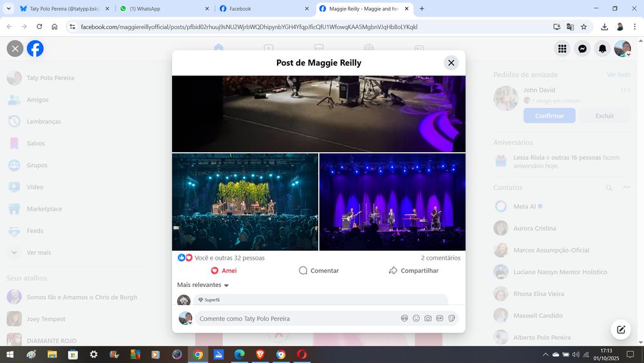The width and height of the screenshot is (644, 363).
Task: Close the Maggie Reilly post dialog
Action: coord(451,63)
